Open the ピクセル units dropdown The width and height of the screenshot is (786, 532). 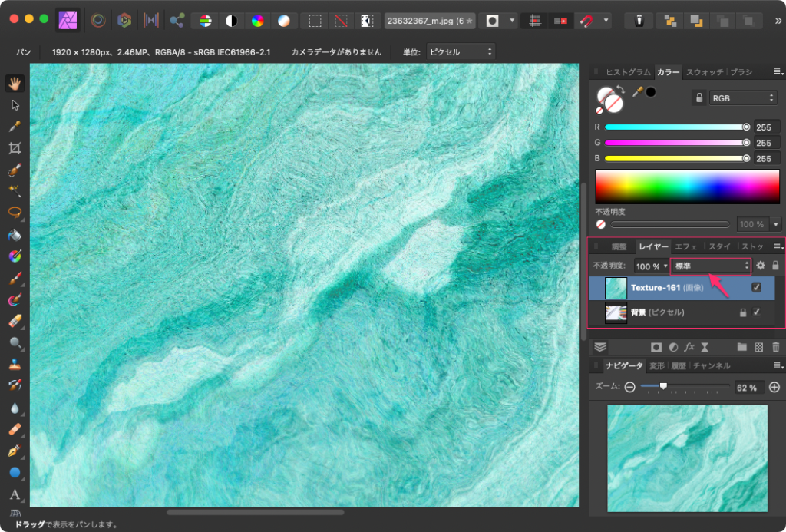(461, 52)
